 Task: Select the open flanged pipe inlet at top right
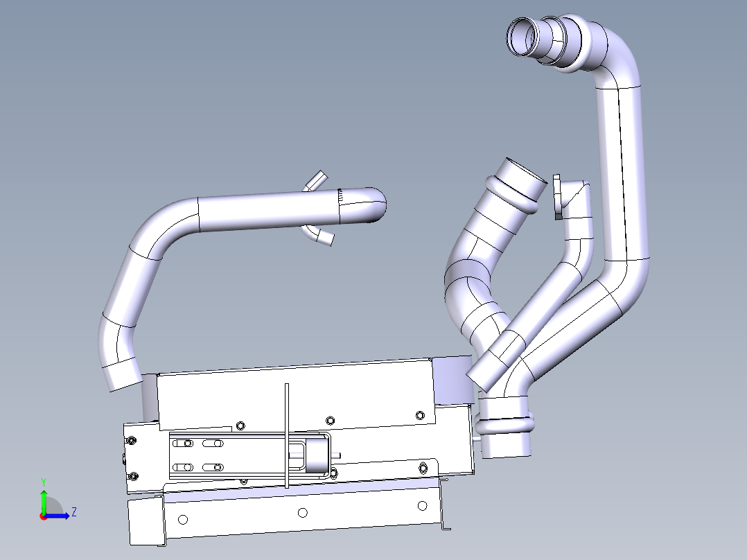pyautogui.click(x=521, y=37)
